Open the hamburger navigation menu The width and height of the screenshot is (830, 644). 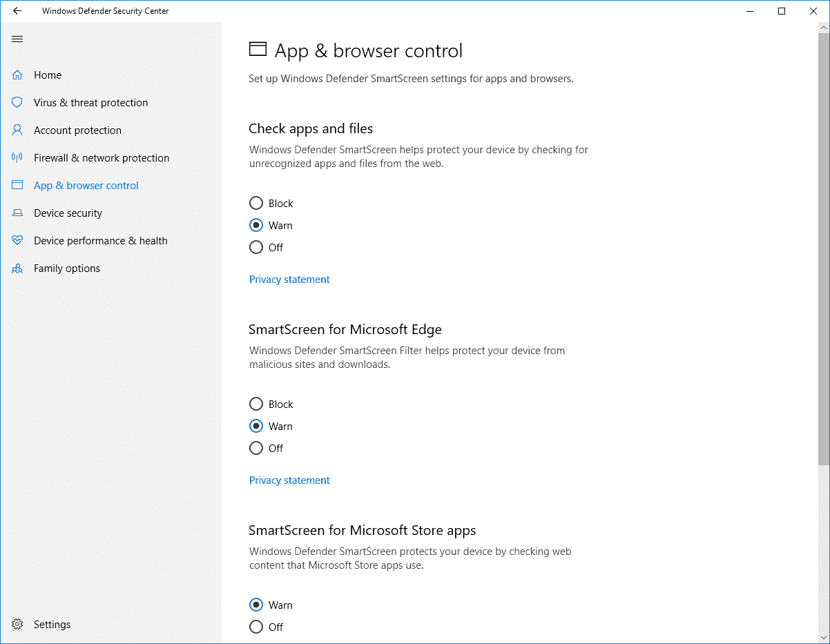point(17,39)
